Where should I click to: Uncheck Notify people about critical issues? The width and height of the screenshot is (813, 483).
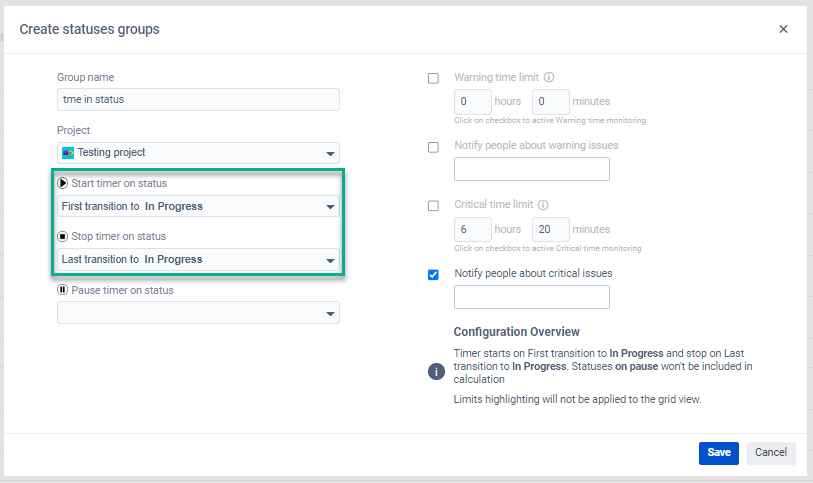(433, 275)
